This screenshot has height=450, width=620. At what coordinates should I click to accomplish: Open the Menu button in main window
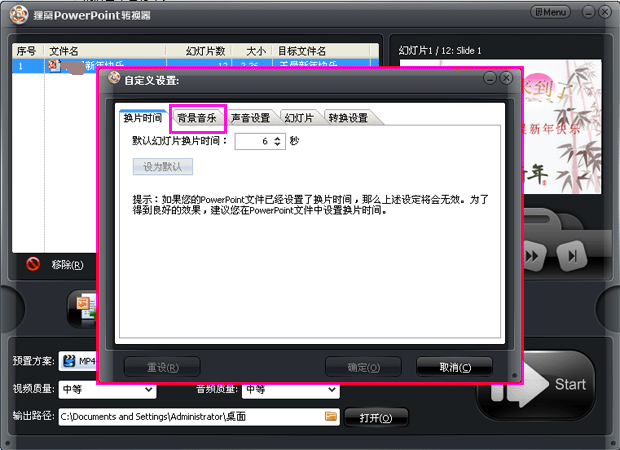pos(550,12)
